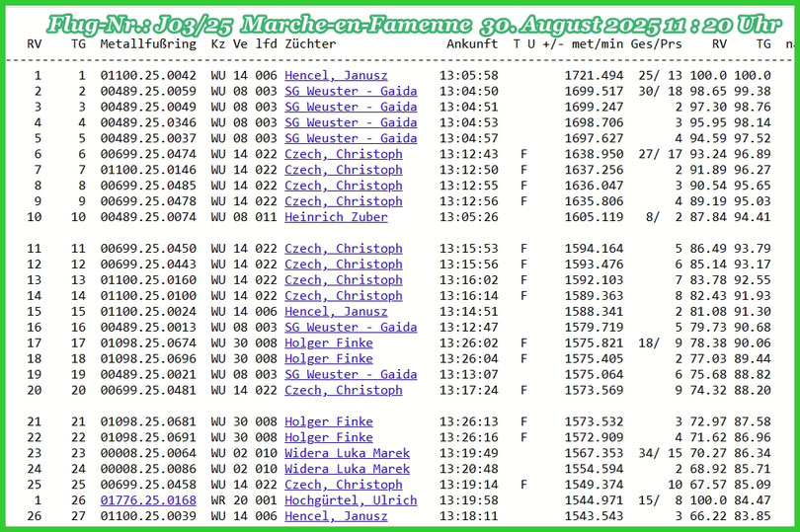Select SG Weuster - Gaida link for ring 00489.25.0346
Screen dimensions: 800x532
[351, 123]
